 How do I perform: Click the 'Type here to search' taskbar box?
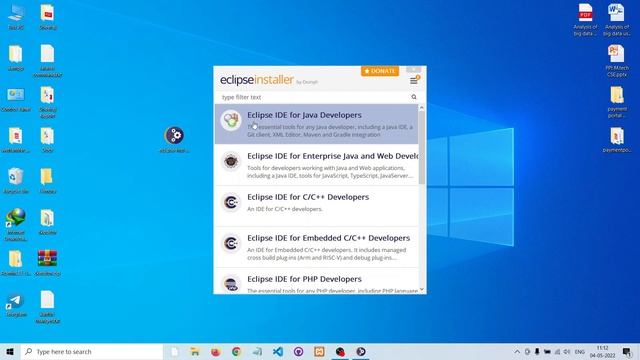[92, 351]
